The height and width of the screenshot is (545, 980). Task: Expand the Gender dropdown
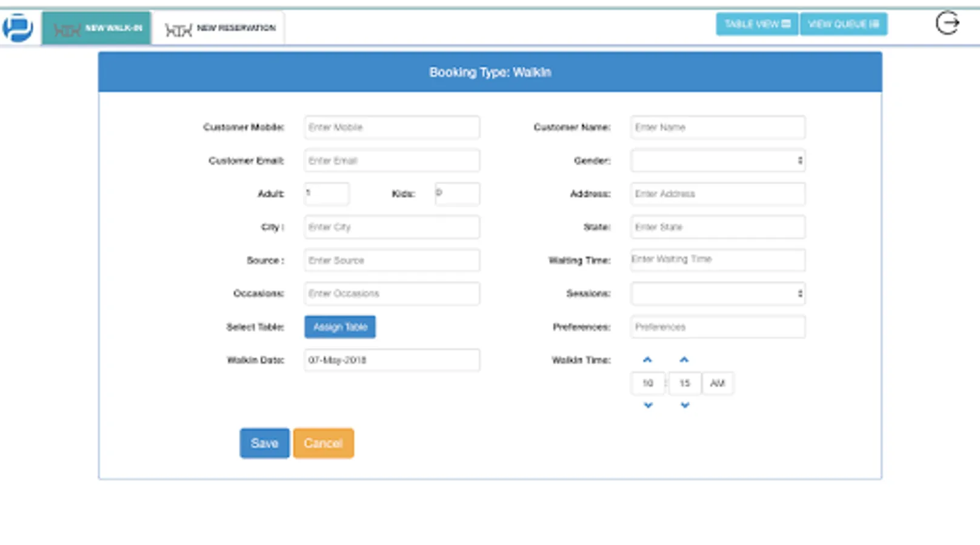tap(718, 160)
